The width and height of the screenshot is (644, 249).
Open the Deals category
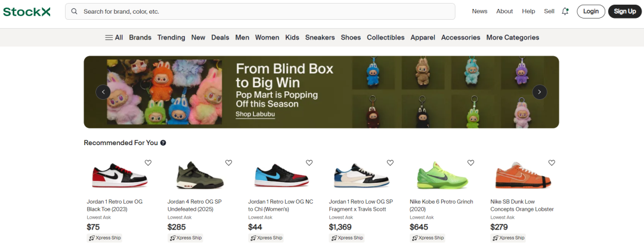[x=220, y=38]
